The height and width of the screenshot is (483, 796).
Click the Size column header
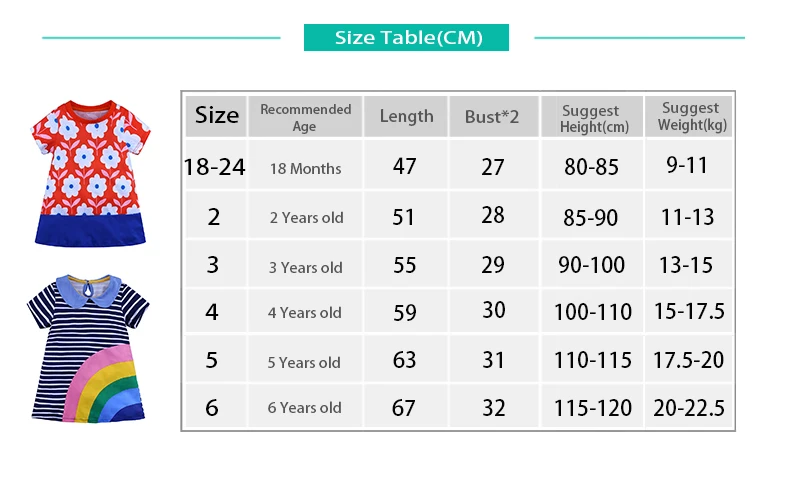click(x=216, y=116)
